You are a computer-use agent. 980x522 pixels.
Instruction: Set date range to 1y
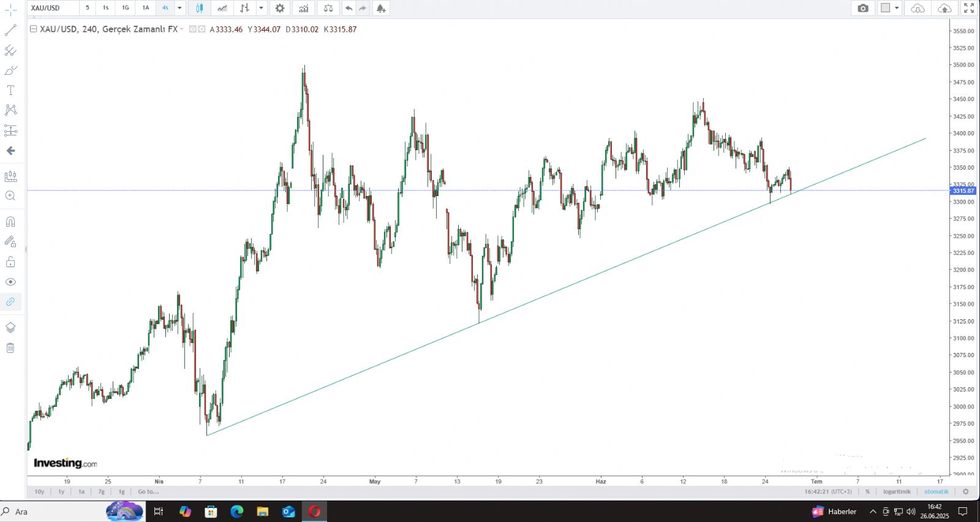pos(61,491)
